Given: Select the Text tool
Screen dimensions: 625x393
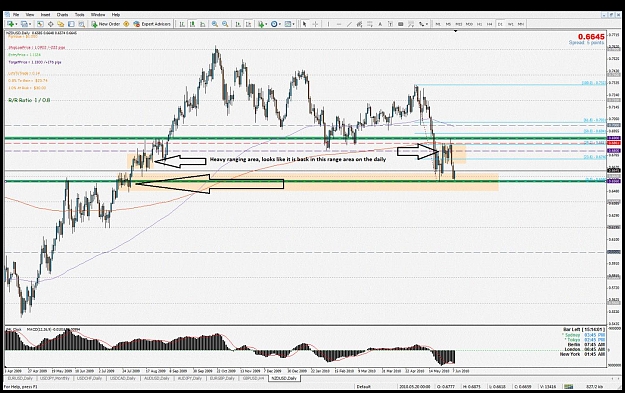Looking at the screenshot, I should (380, 24).
